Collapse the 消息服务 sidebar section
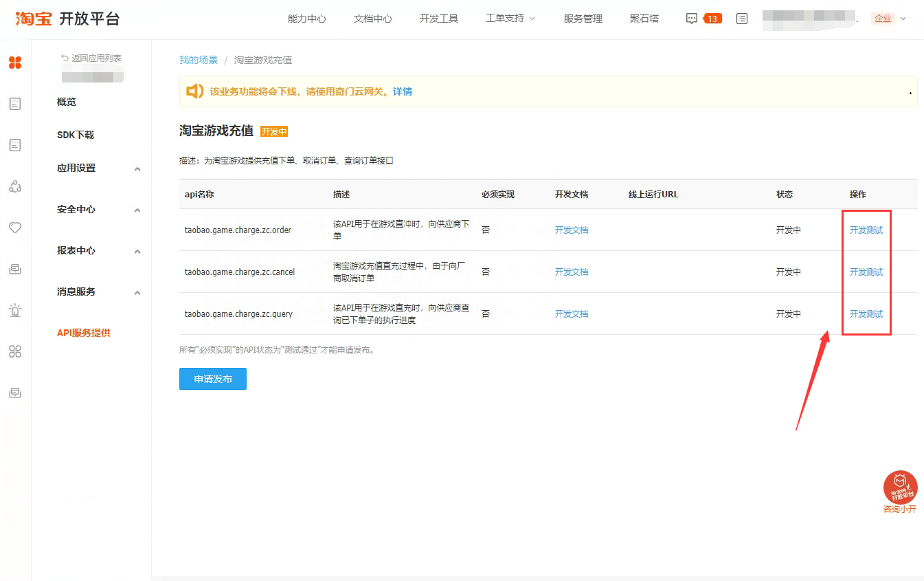The width and height of the screenshot is (924, 581). click(137, 292)
